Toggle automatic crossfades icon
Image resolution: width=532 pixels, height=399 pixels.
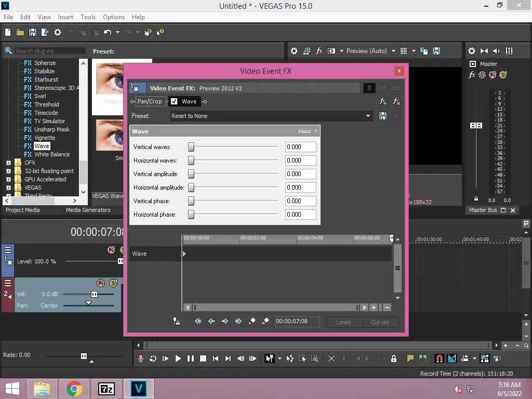pyautogui.click(x=452, y=358)
